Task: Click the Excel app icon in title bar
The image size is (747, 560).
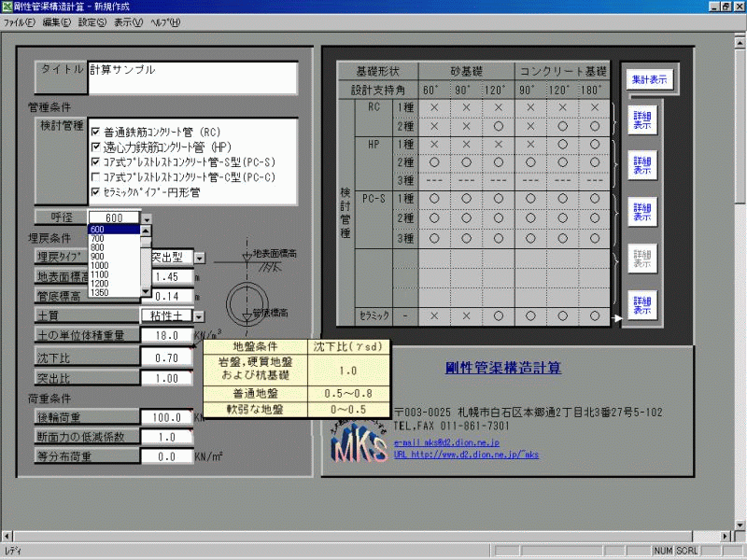Action: [8, 7]
